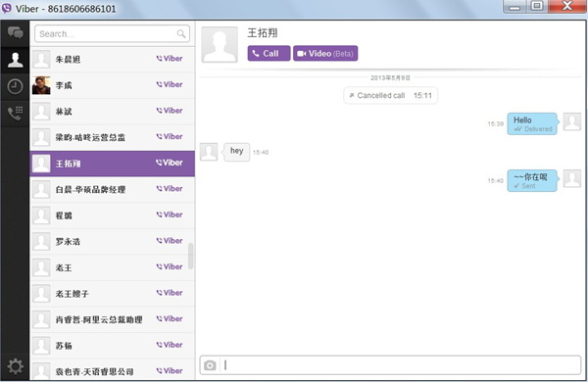Open chat with contact 程鹏
Screen dimensions: 588x382
[112, 215]
